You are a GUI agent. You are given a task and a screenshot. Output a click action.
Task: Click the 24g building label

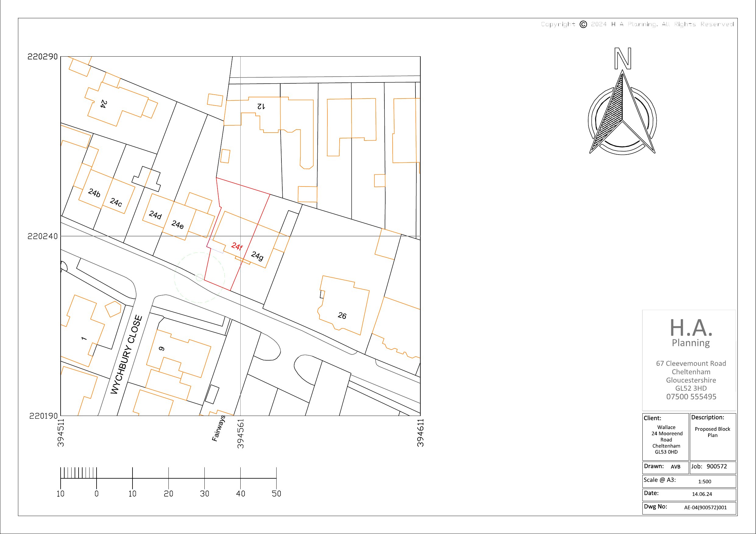coord(257,255)
